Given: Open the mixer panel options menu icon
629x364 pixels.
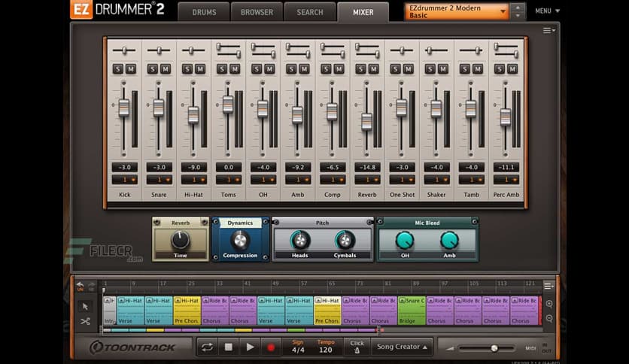Looking at the screenshot, I should click(x=548, y=31).
